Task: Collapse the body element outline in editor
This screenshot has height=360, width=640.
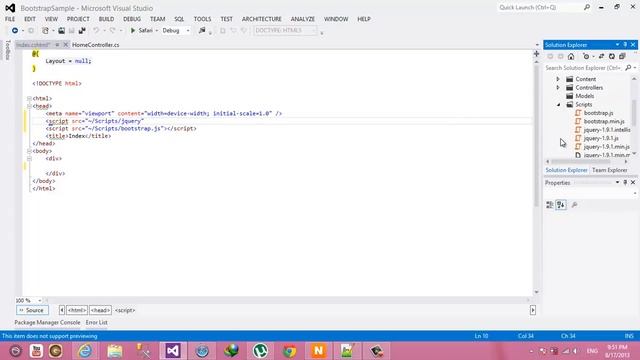Action: pos(29,151)
